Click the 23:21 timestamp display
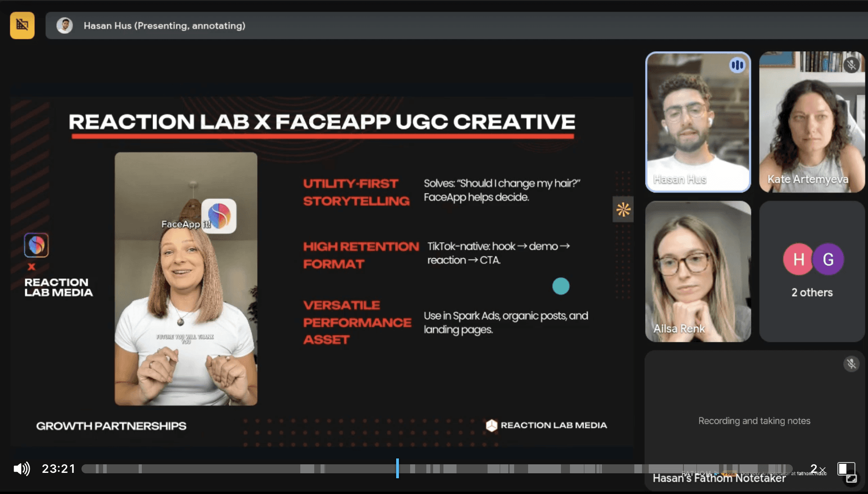868x494 pixels. [59, 469]
